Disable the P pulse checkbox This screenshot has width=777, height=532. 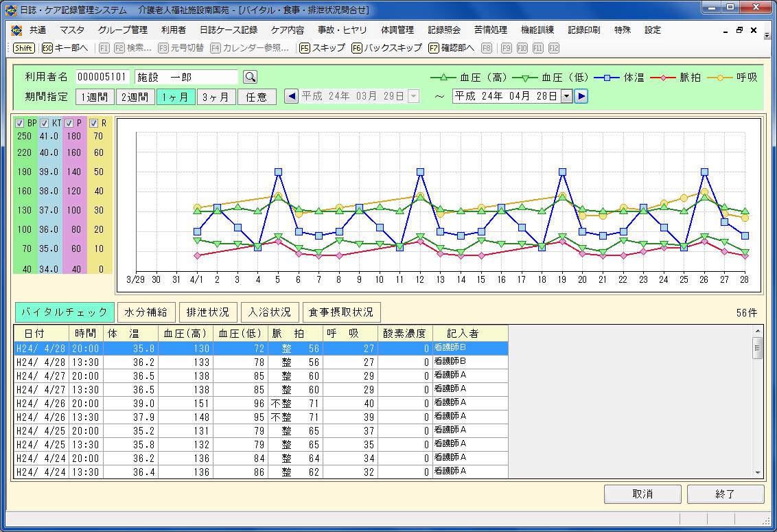69,124
